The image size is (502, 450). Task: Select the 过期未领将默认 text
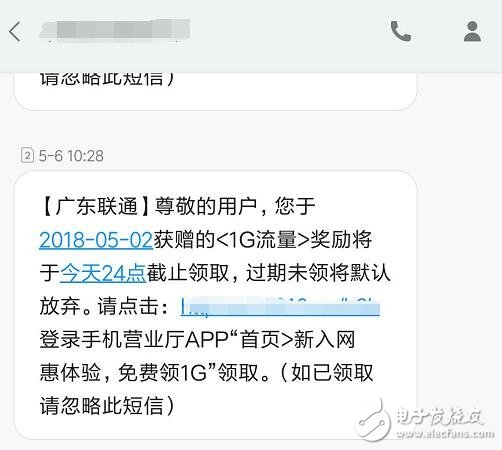point(318,273)
